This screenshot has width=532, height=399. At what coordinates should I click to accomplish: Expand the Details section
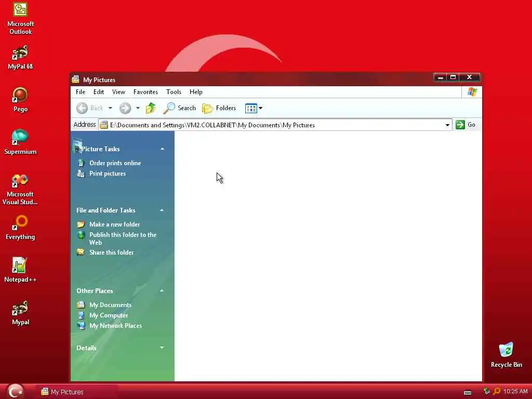162,348
